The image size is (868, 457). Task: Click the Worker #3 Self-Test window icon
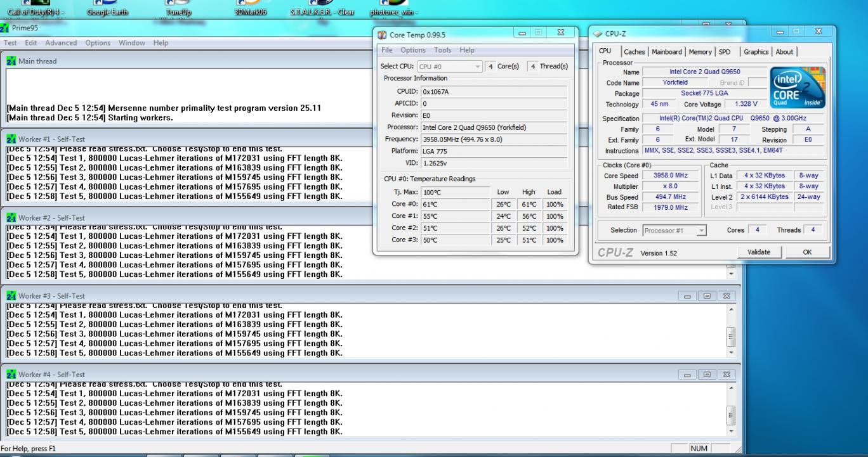coord(11,296)
